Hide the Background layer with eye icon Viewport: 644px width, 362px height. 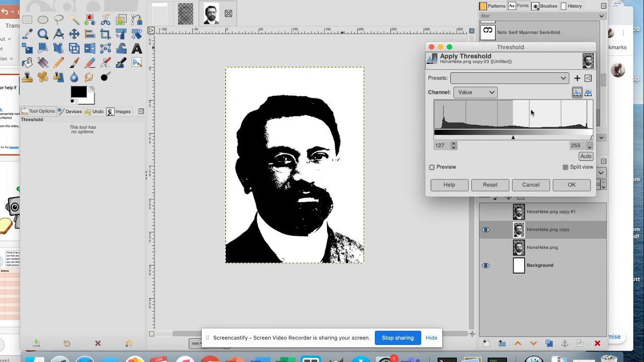pos(486,265)
